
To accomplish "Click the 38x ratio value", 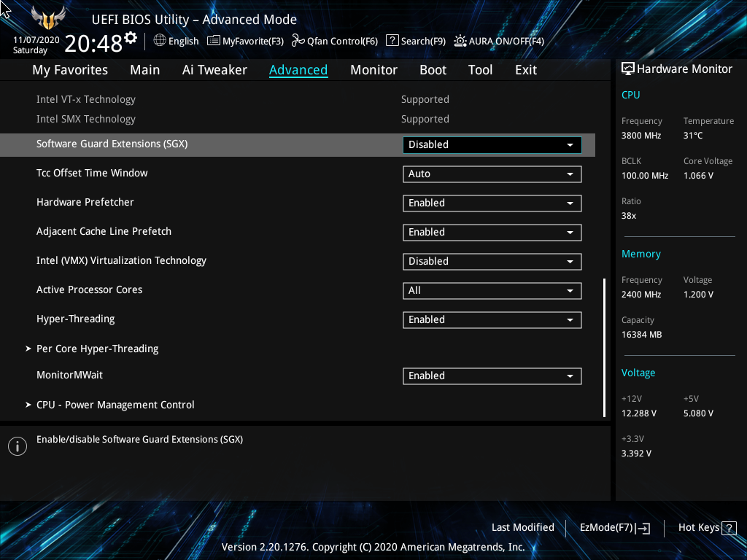I will [x=629, y=216].
